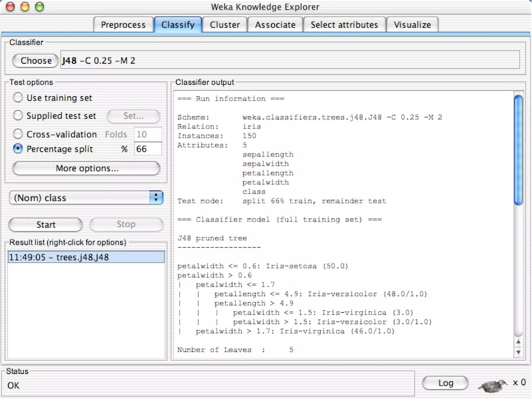Image resolution: width=532 pixels, height=399 pixels.
Task: Open the (Nom) class attribute dropdown
Action: coord(86,198)
